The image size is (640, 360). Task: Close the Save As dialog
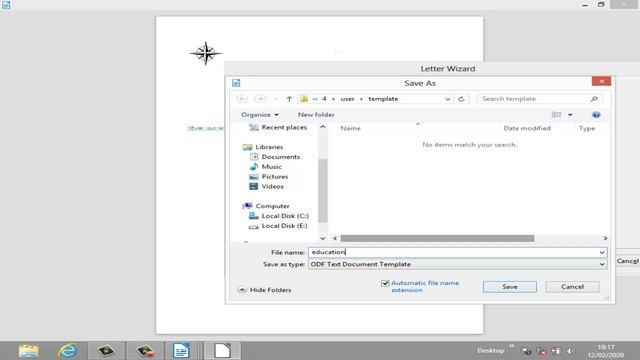coord(601,81)
